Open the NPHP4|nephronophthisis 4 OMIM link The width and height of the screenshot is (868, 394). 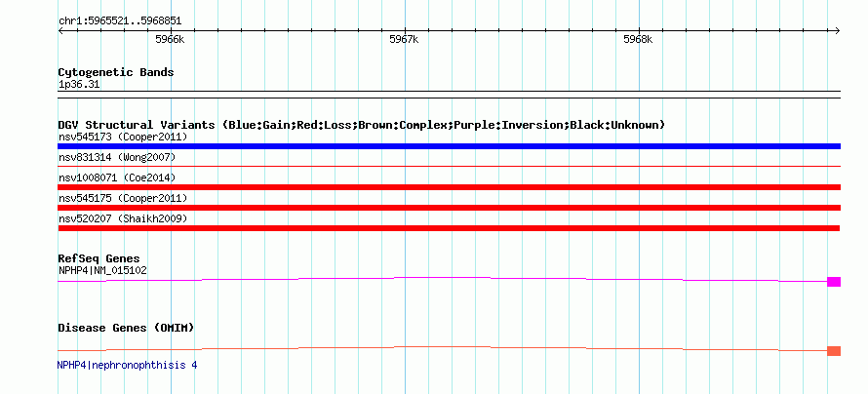(x=128, y=365)
